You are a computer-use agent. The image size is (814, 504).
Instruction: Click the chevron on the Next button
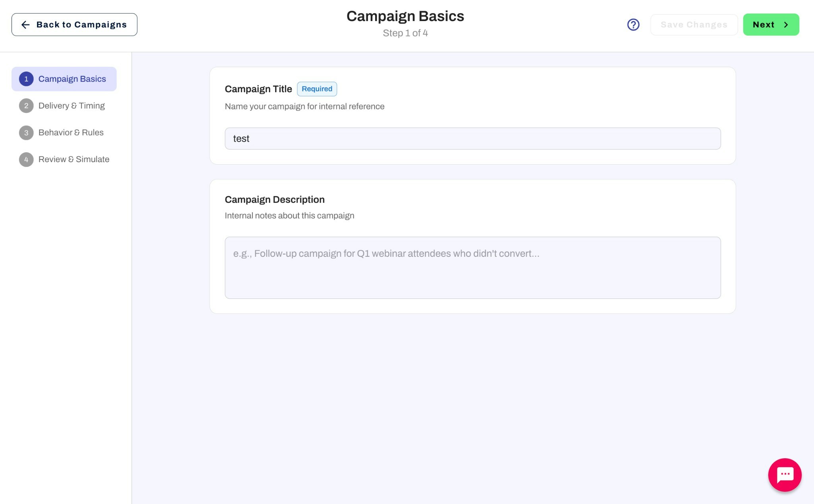[x=786, y=24]
